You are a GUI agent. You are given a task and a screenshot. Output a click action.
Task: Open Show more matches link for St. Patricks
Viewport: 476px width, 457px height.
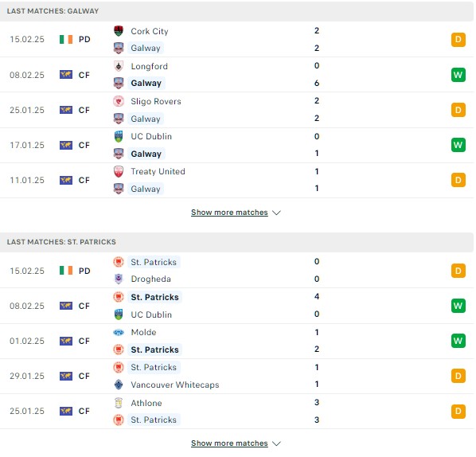[x=229, y=443]
